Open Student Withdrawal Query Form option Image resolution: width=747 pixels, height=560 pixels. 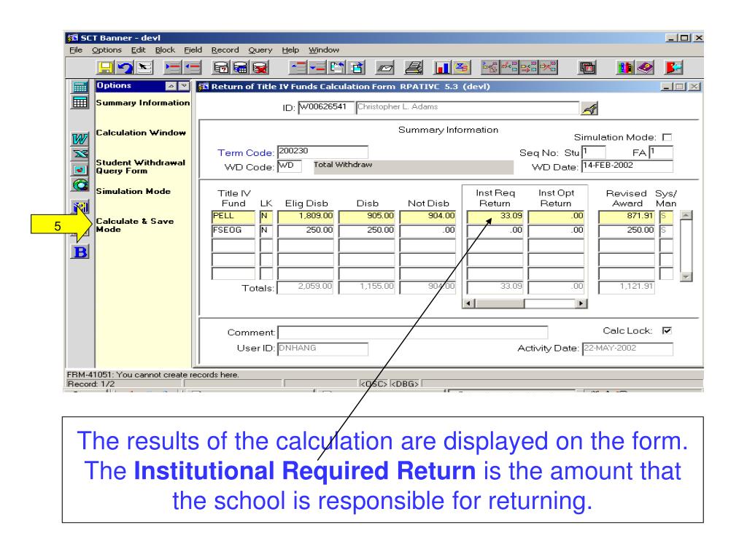[141, 167]
